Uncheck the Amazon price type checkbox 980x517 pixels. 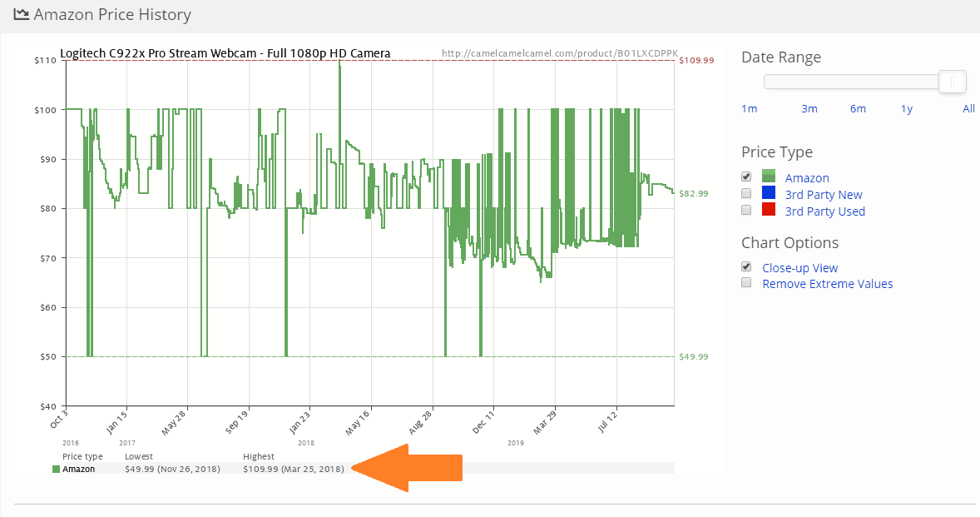746,177
